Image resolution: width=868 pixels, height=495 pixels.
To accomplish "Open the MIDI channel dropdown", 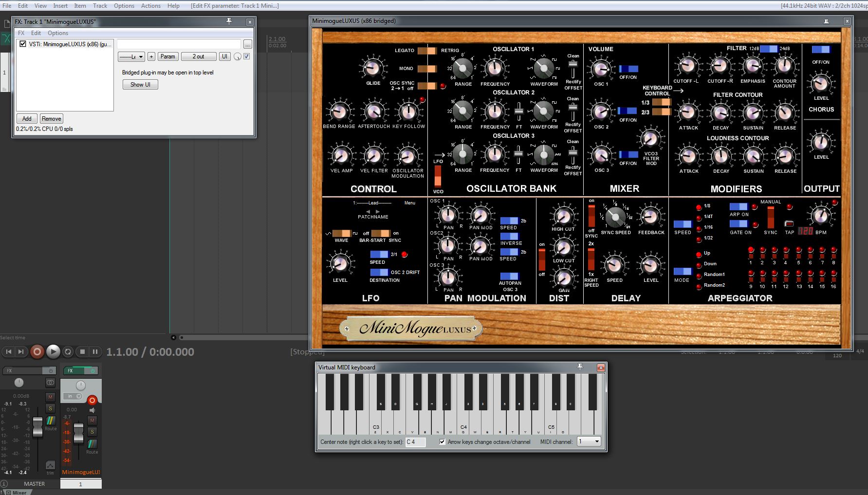I will point(589,441).
